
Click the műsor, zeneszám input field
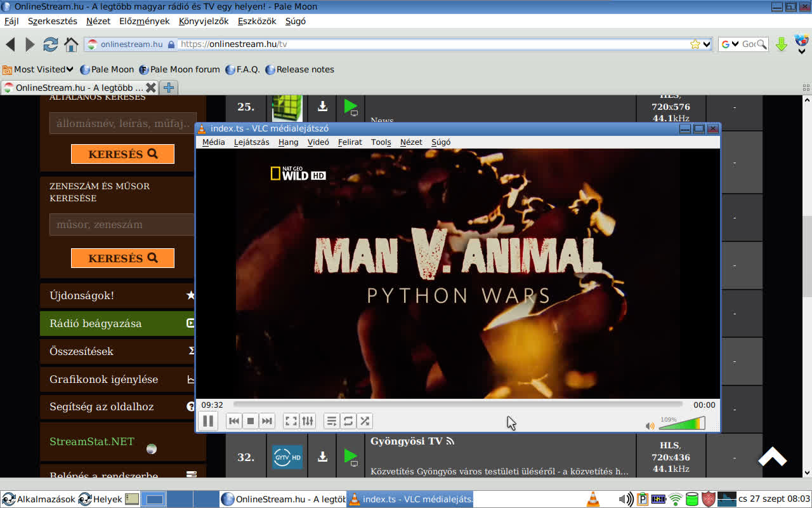pos(122,224)
